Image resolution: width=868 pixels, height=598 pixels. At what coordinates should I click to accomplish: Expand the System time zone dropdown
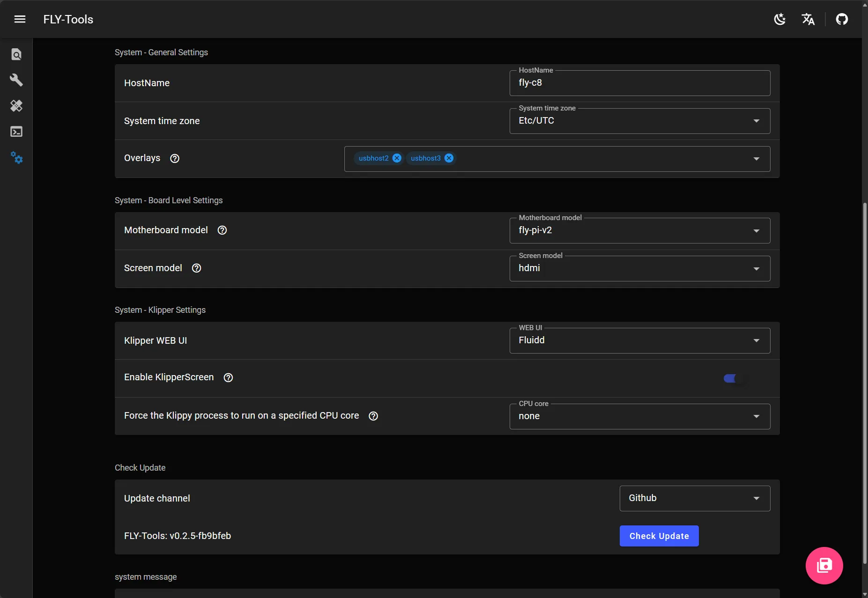[639, 121]
